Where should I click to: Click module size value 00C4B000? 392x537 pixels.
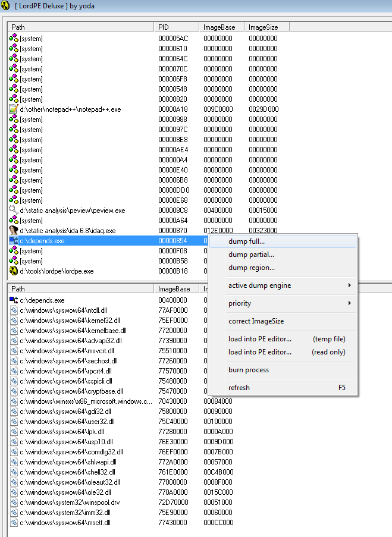click(x=219, y=472)
